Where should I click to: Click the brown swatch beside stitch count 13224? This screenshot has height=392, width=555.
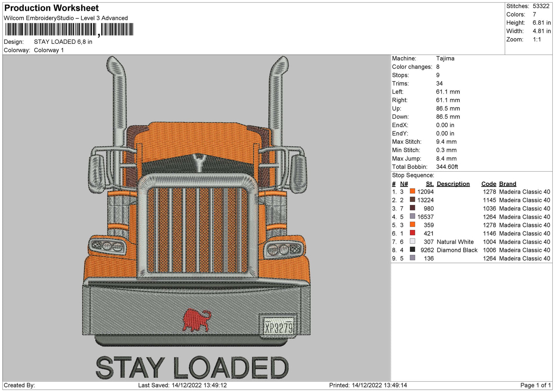[412, 200]
